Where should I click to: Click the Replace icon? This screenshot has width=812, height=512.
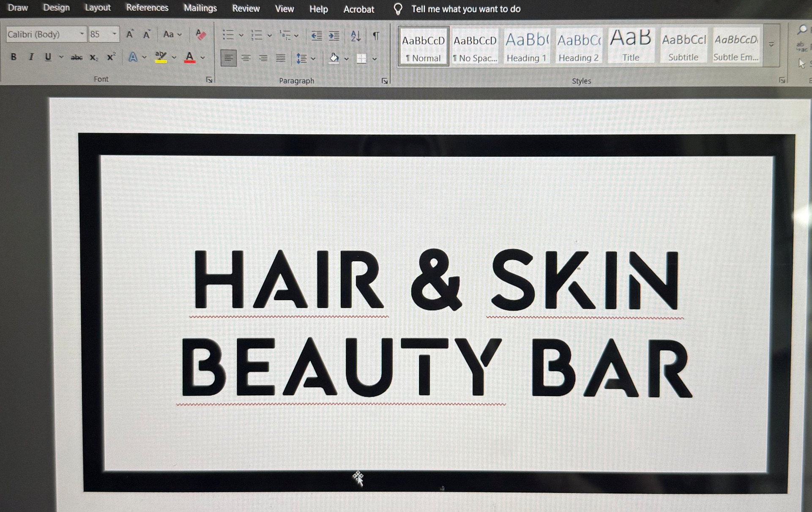point(801,47)
